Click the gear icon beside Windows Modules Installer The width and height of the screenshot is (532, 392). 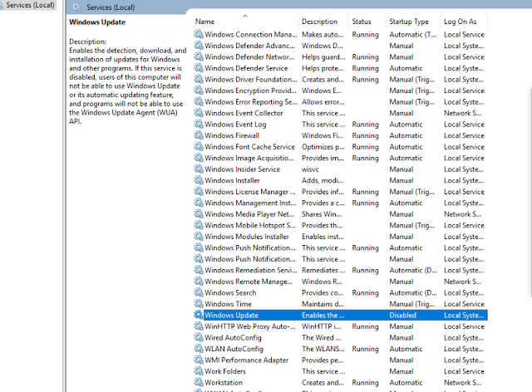tap(199, 237)
